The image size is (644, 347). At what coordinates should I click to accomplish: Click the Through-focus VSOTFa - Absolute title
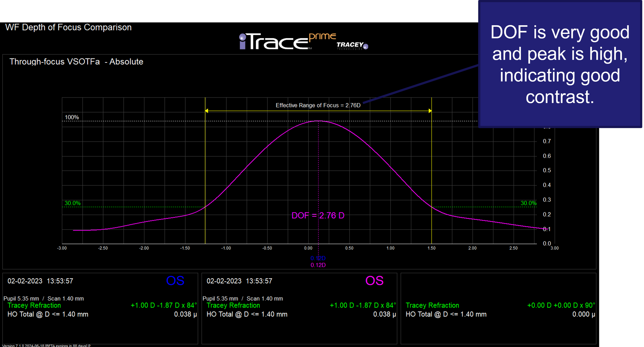point(76,62)
